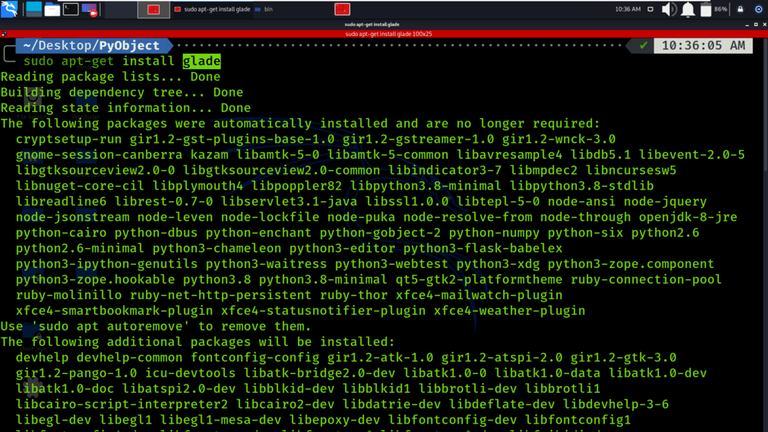Click the terminal window menu icon at left of red bar

4,34
